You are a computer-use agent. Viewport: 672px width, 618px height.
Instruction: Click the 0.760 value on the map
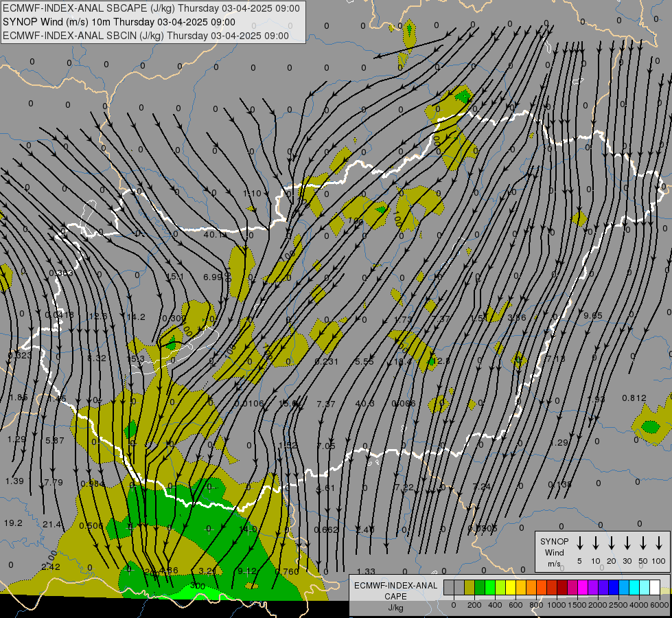(287, 571)
